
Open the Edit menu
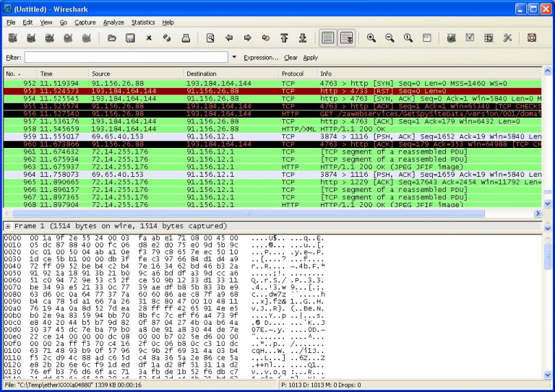click(x=27, y=22)
